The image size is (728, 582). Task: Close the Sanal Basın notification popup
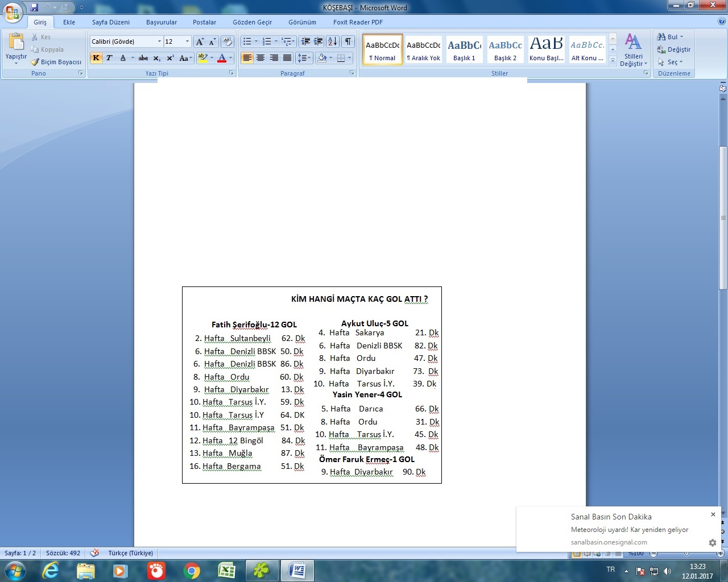point(713,514)
